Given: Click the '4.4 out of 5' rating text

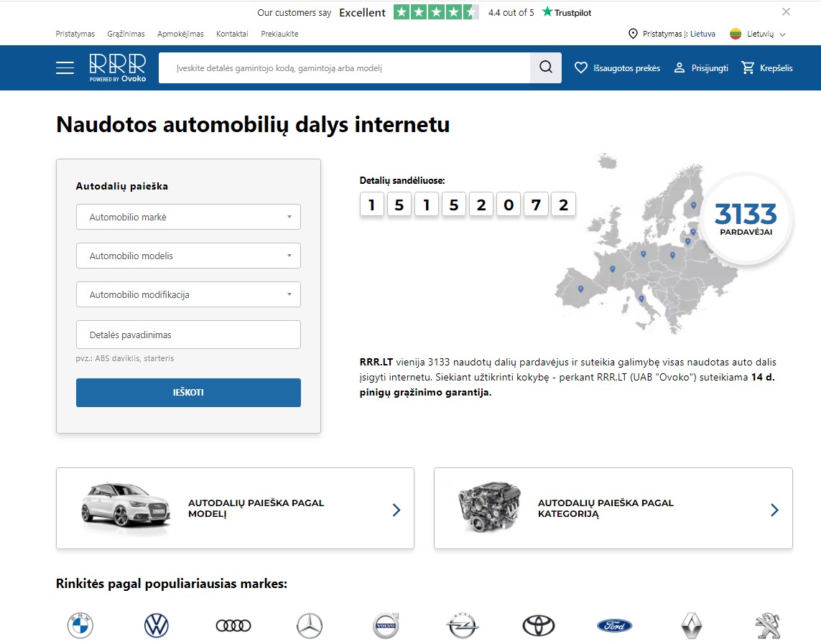Looking at the screenshot, I should click(511, 12).
